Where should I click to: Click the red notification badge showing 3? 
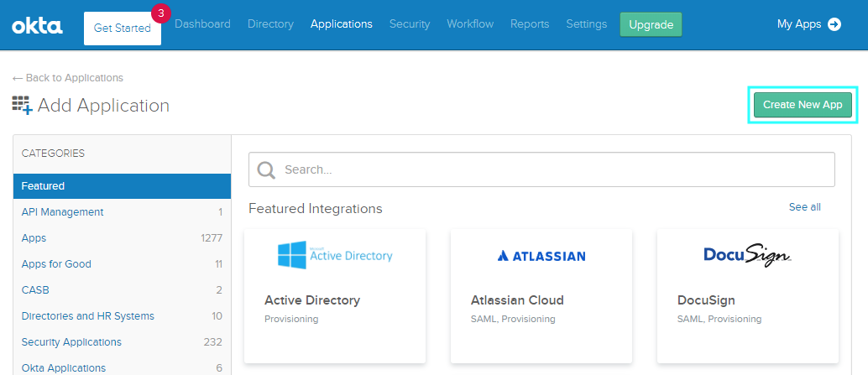(x=160, y=13)
